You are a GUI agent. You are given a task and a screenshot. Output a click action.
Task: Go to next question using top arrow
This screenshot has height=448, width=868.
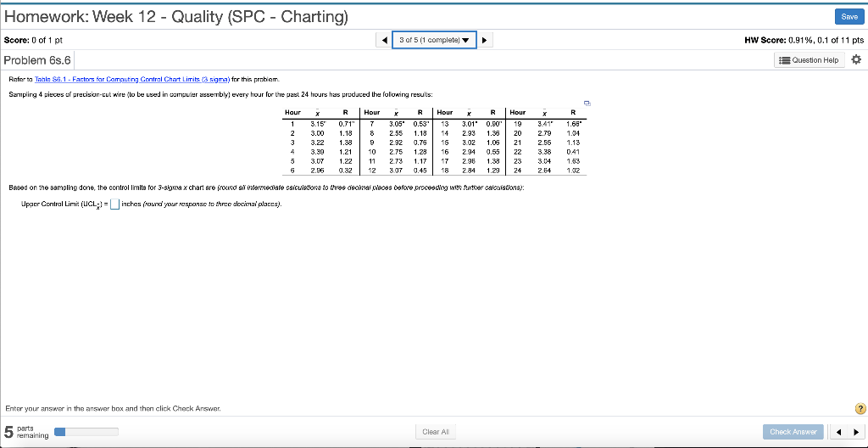(x=484, y=40)
